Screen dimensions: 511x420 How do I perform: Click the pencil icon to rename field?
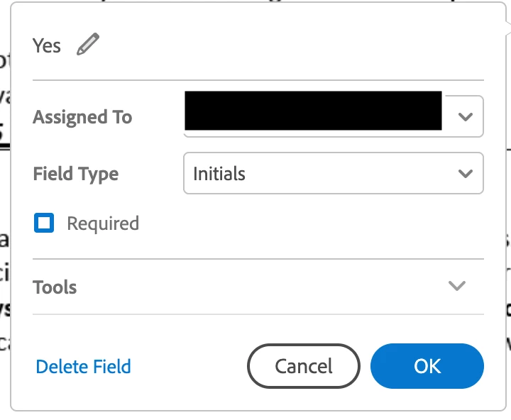pos(88,45)
